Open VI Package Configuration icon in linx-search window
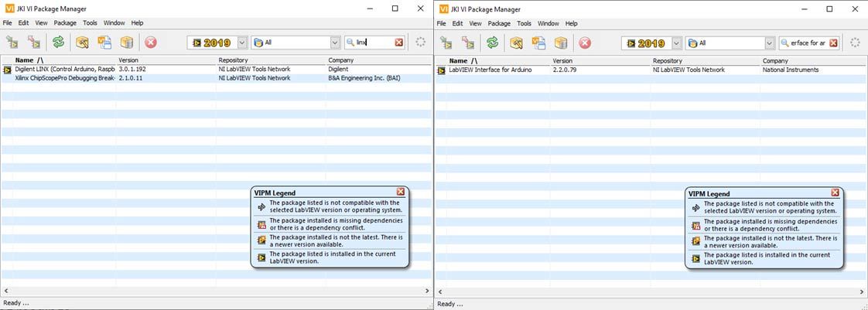 [x=104, y=42]
